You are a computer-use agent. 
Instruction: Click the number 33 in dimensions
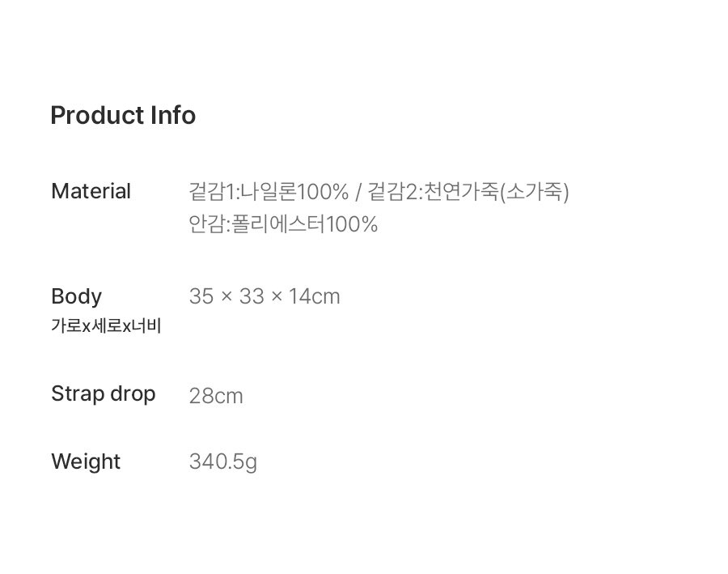coord(252,297)
